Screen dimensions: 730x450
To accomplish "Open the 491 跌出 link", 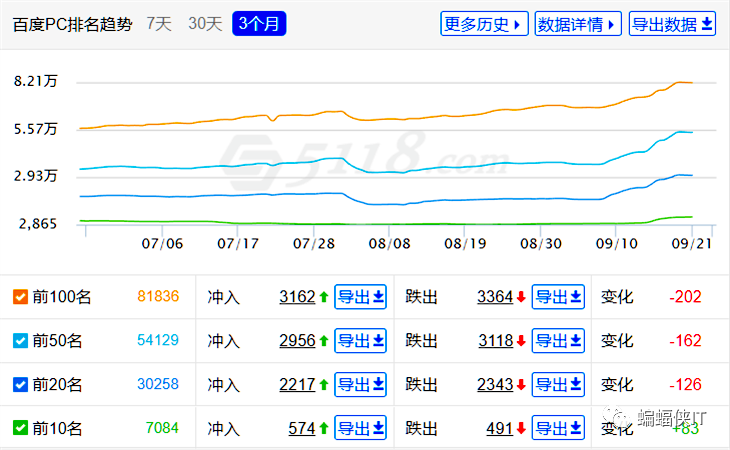I will point(500,428).
